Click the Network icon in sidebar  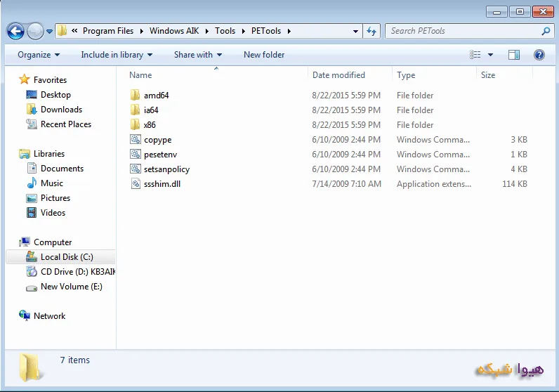coord(25,315)
